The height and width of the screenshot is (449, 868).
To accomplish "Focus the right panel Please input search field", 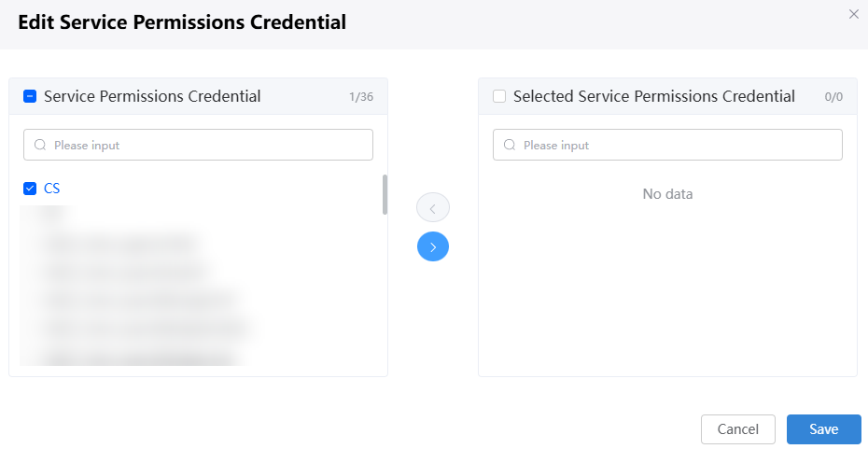I will (667, 145).
